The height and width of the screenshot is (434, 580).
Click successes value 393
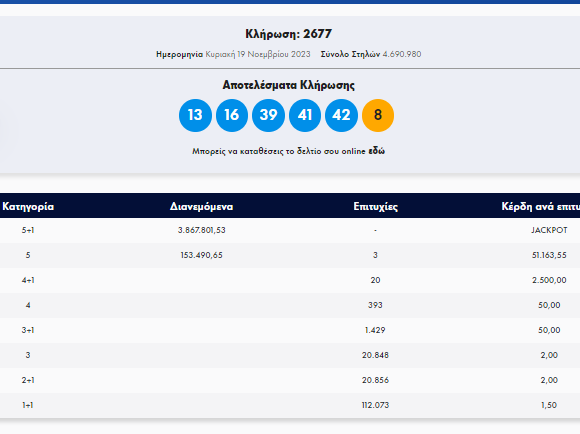(x=375, y=305)
